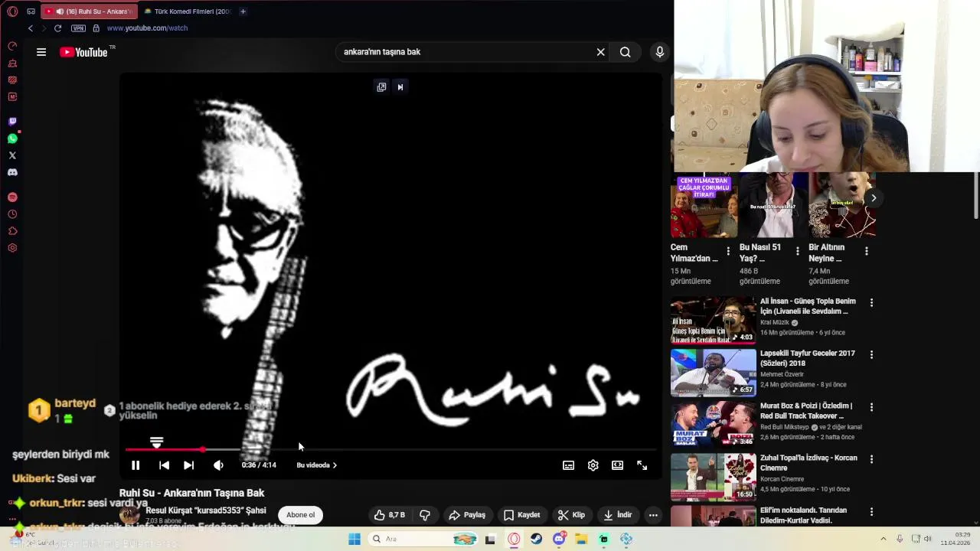980x551 pixels.
Task: Open options menu for 'Murat Boz & Poizi' video
Action: (x=871, y=407)
